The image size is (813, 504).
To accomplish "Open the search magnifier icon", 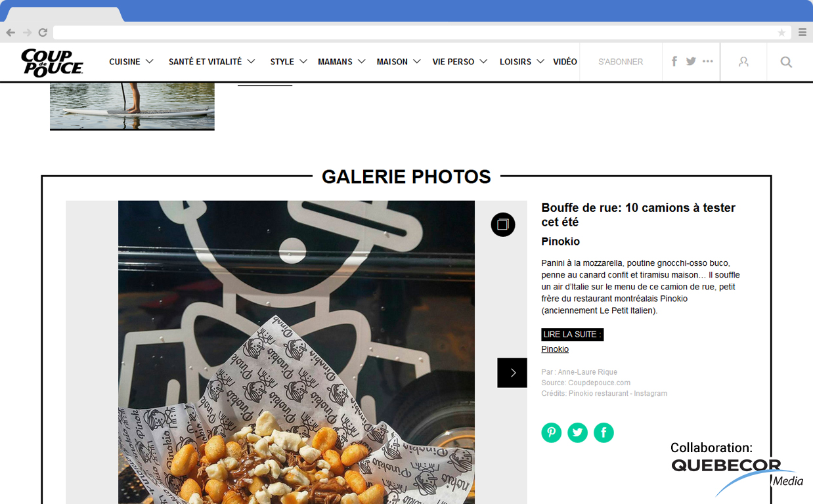I will pos(786,62).
